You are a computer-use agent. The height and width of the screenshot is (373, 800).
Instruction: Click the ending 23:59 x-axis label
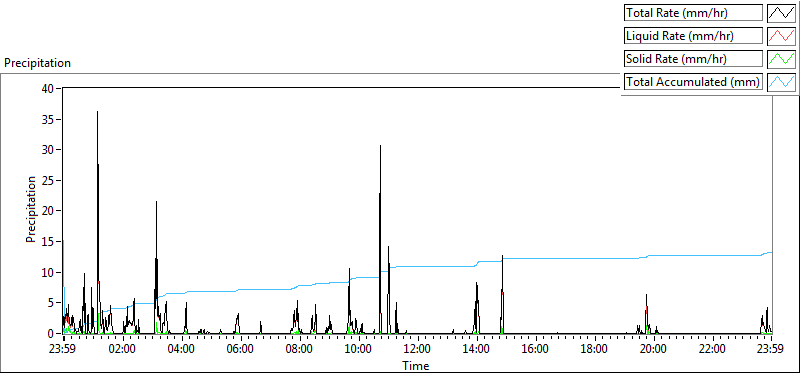tap(771, 350)
